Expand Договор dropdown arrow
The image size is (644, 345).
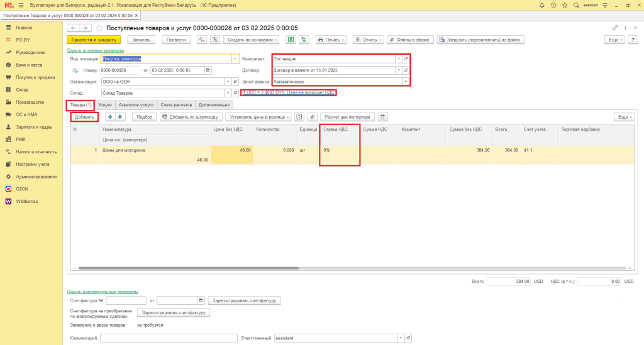(x=399, y=70)
